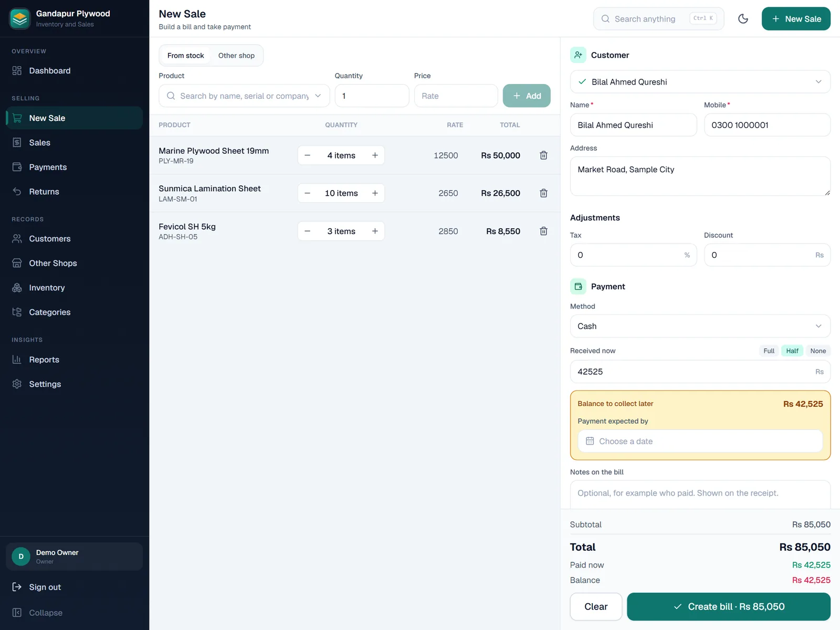Sign out of the account
840x630 pixels.
tap(74, 587)
